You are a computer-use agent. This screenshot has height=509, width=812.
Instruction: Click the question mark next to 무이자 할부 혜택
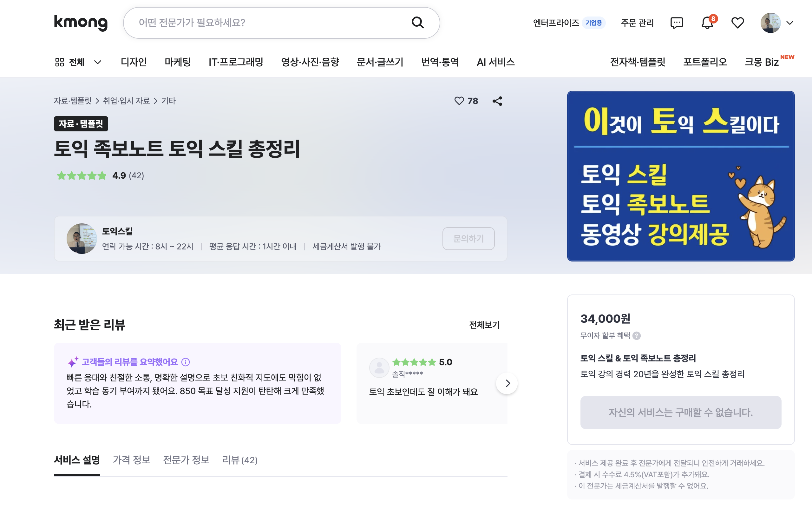coord(636,336)
